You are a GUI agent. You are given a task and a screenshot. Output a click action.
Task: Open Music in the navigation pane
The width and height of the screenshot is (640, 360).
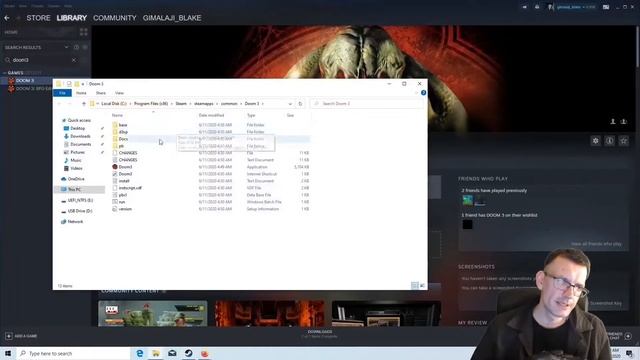pos(76,160)
